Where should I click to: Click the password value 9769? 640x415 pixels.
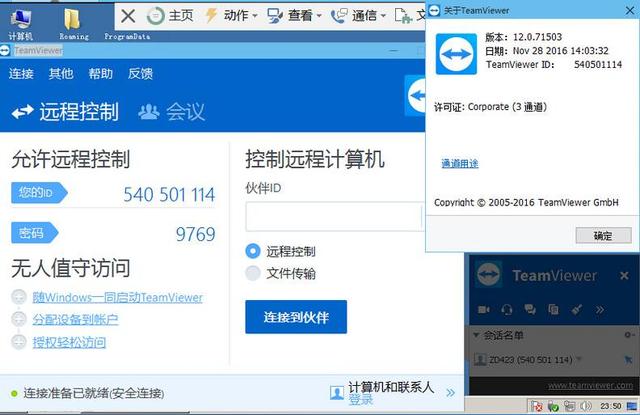click(195, 234)
